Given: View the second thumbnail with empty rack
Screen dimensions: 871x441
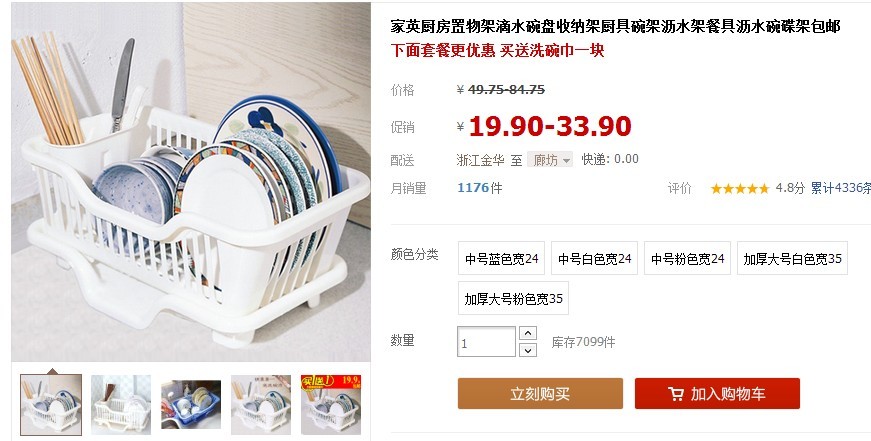Looking at the screenshot, I should click(121, 404).
